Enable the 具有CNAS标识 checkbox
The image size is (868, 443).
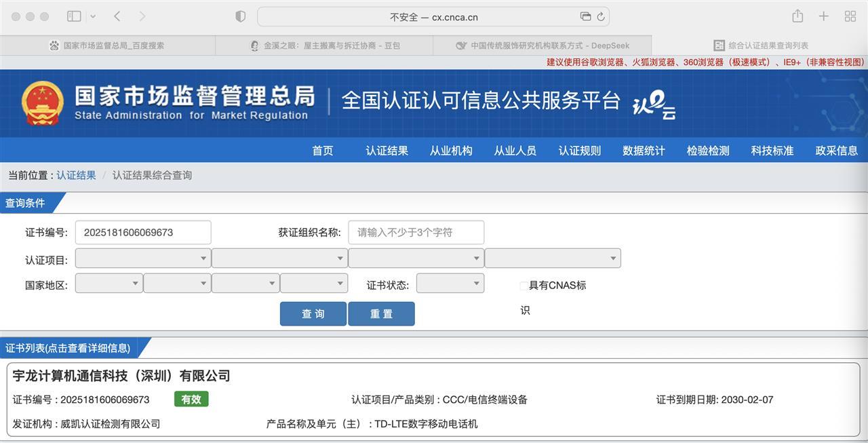[524, 286]
